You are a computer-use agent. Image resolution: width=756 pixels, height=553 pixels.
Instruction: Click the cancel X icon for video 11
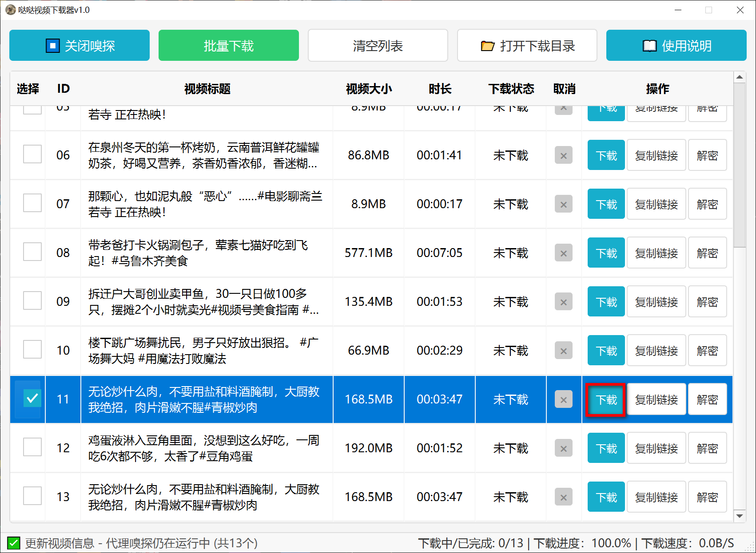coord(564,399)
